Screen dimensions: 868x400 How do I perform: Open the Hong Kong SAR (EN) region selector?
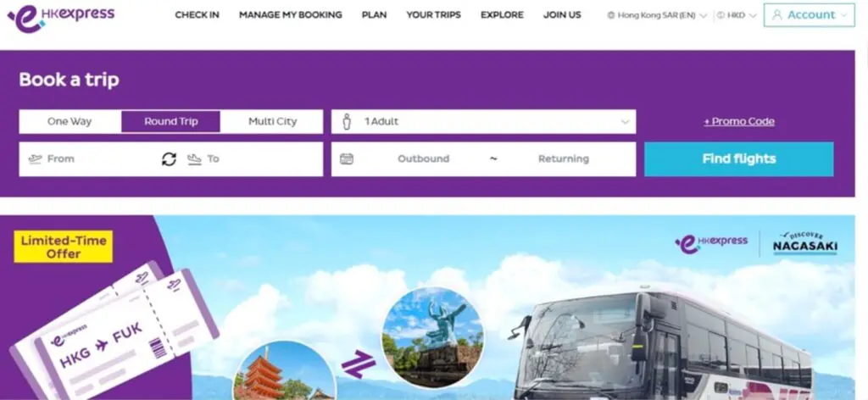pyautogui.click(x=657, y=15)
